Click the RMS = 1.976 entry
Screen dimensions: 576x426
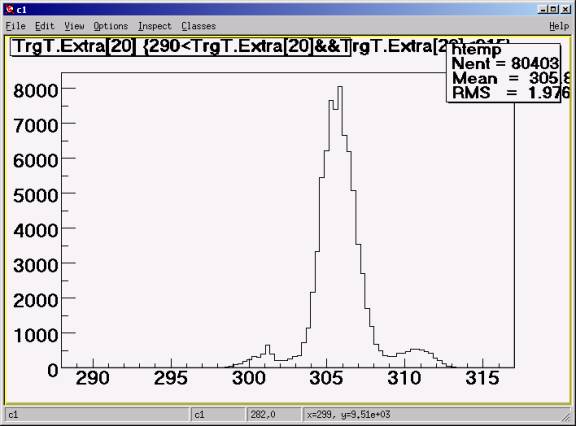511,93
